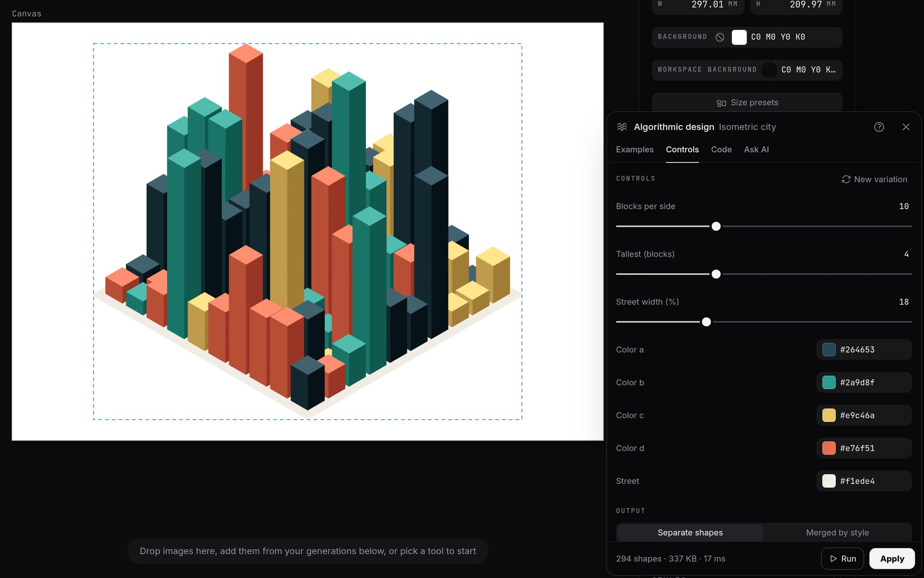Viewport: 924px width, 578px height.
Task: Click the width field 297.01 mm
Action: [x=698, y=6]
